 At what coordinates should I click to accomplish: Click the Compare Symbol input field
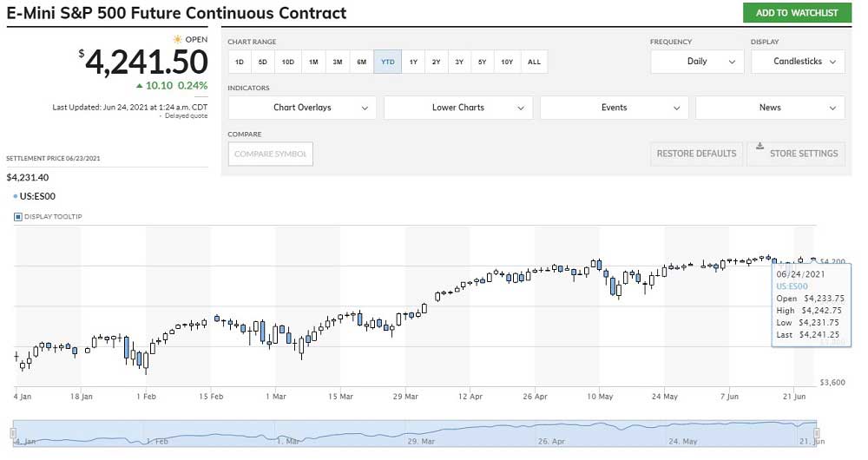click(x=270, y=154)
